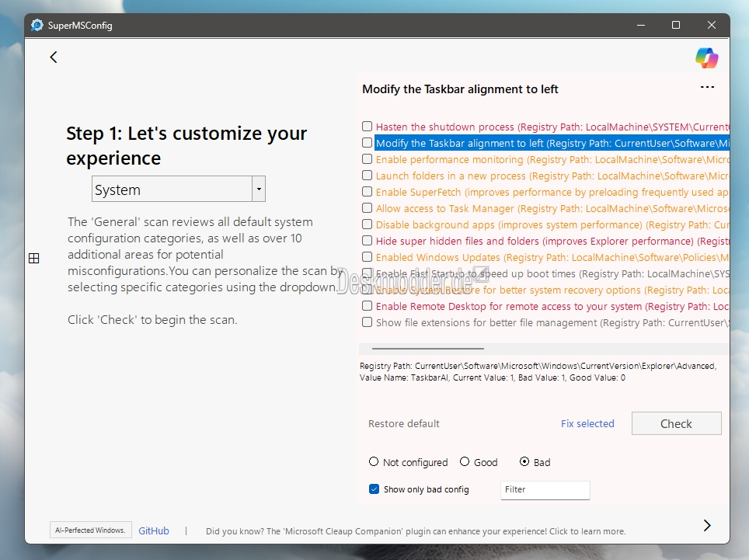Click the 'Did you know?' plugin tip text

416,531
